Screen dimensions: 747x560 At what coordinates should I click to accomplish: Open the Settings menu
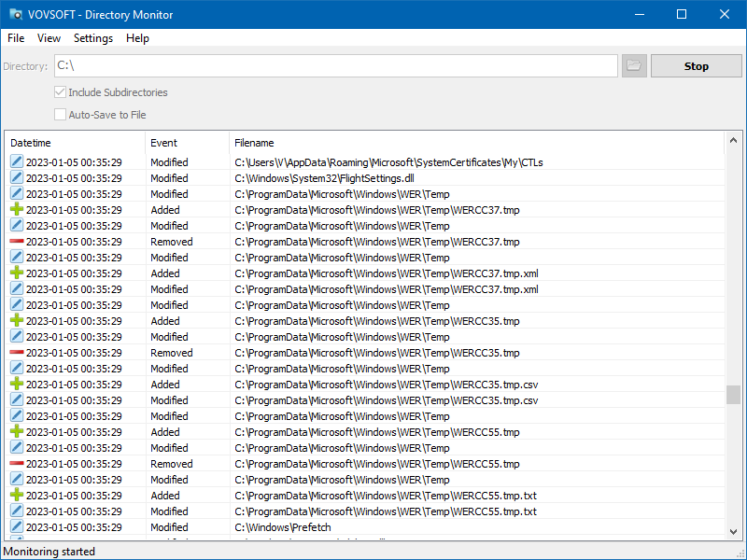point(93,38)
